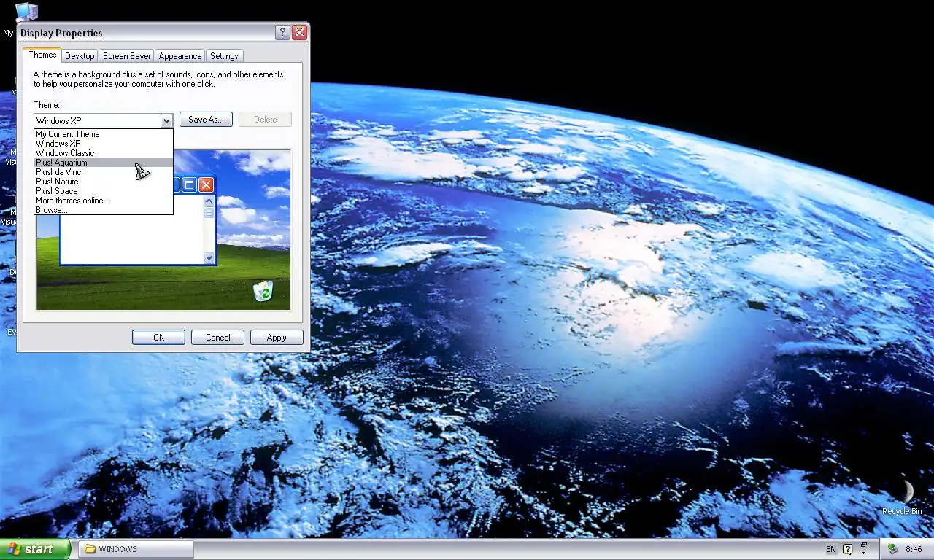Go to the Appearance tab
Screen dimensions: 934x560
[x=180, y=56]
